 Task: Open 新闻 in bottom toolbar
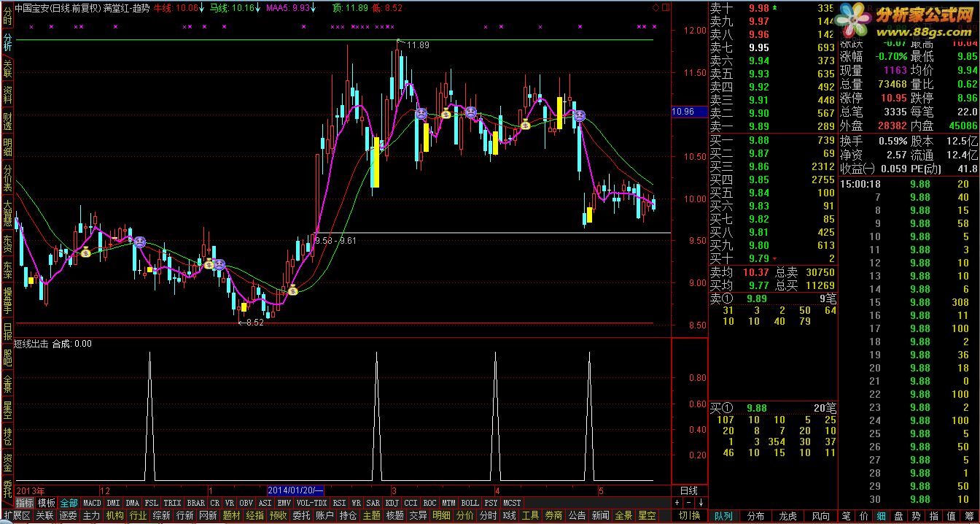[600, 516]
